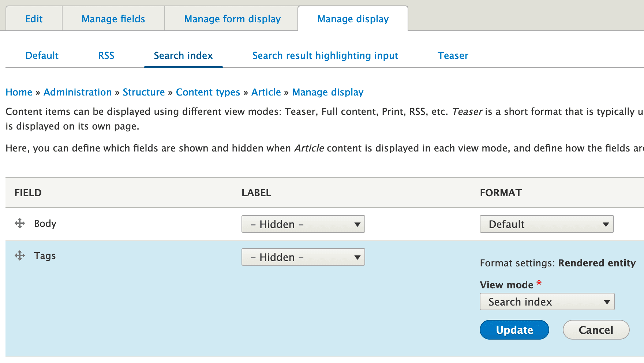Go to the Manage form display tab
The image size is (644, 363).
(x=232, y=19)
